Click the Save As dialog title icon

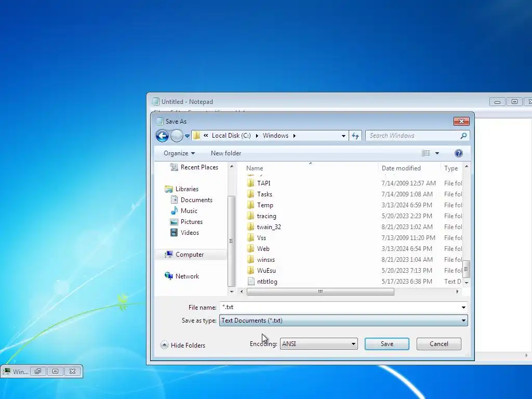[x=160, y=121]
